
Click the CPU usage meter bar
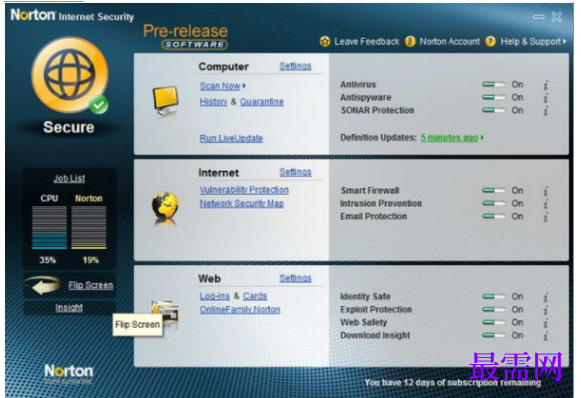49,228
